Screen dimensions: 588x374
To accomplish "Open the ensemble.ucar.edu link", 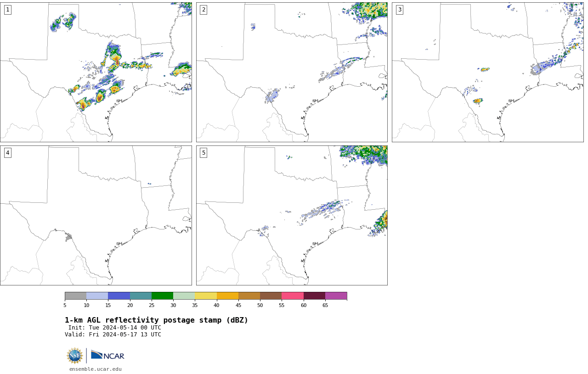I will 96,369.
